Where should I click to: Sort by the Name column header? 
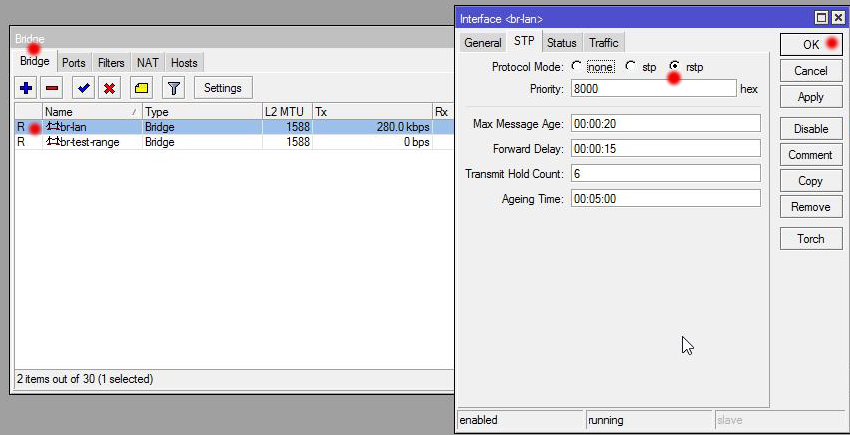coord(92,112)
